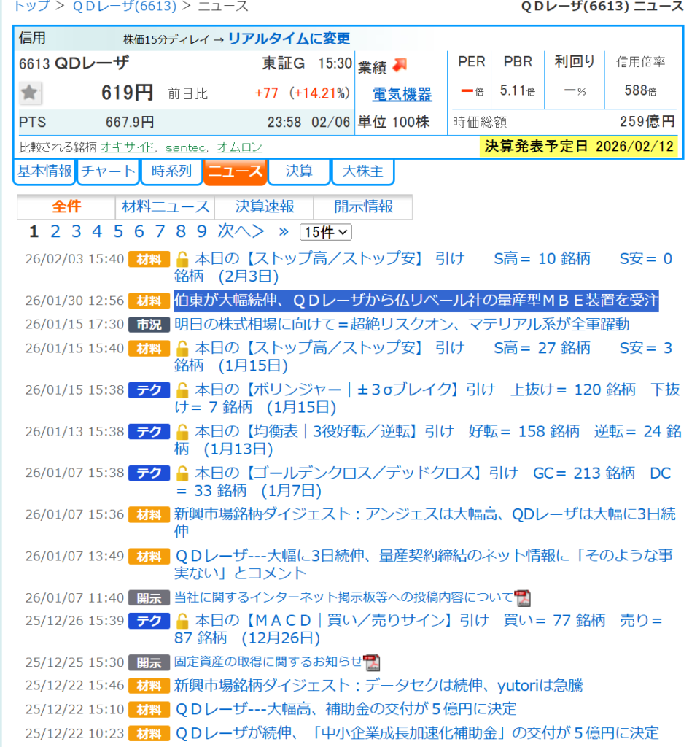
Task: Go to next page via 次へ＞ link
Action: [x=241, y=231]
